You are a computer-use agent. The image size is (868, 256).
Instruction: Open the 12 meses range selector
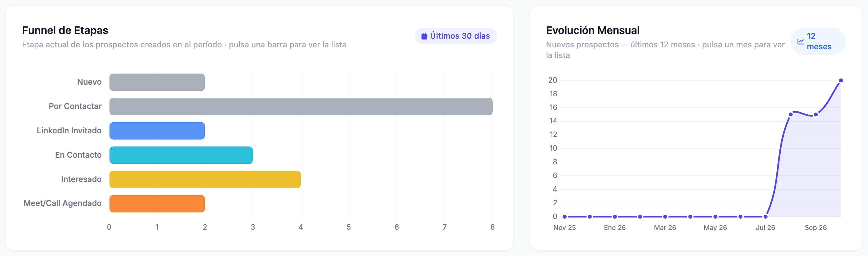[x=818, y=41]
